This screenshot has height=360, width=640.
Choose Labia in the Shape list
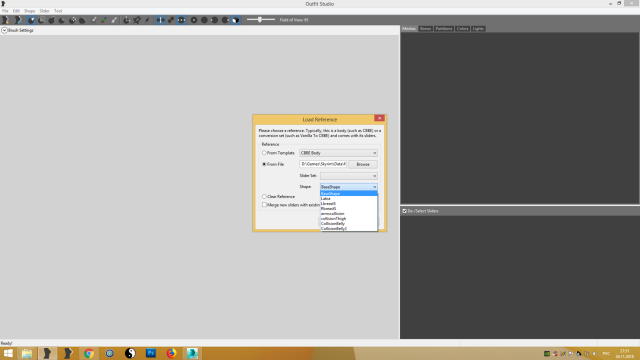coord(349,198)
